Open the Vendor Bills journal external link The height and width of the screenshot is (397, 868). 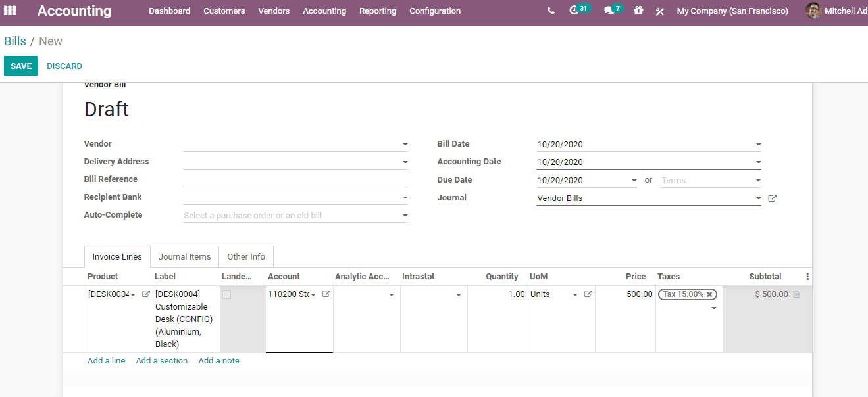(772, 197)
